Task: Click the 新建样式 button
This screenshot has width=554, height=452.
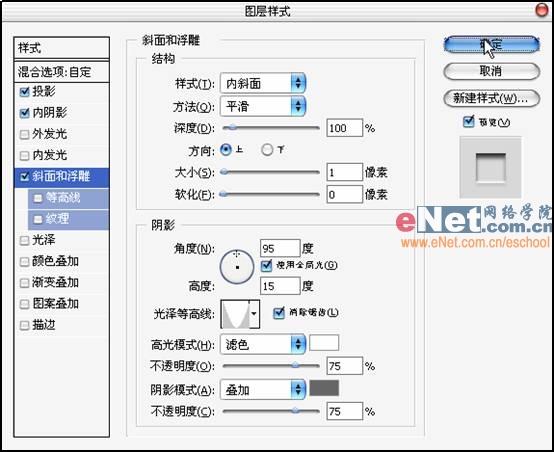Action: coord(491,98)
